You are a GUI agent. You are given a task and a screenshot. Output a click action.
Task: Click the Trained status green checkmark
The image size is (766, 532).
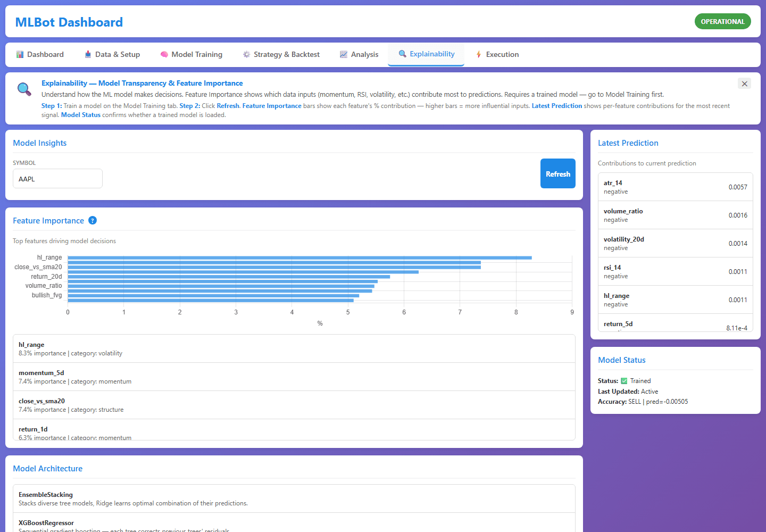click(625, 381)
